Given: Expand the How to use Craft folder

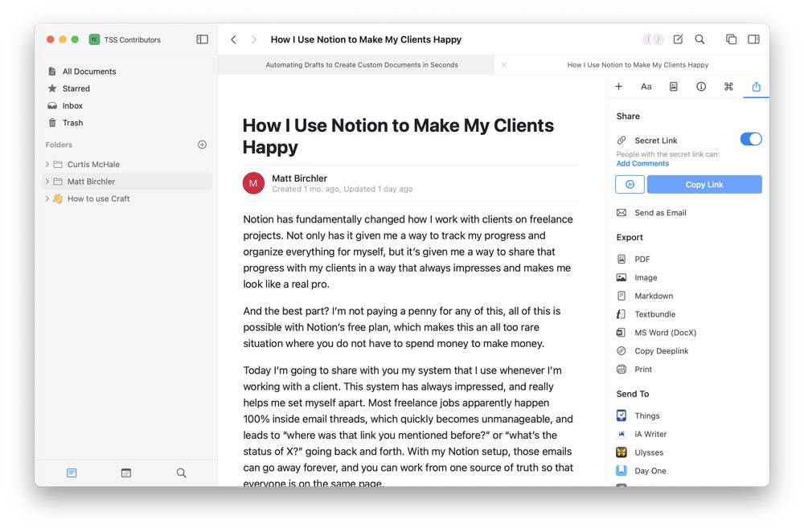Looking at the screenshot, I should click(x=47, y=198).
